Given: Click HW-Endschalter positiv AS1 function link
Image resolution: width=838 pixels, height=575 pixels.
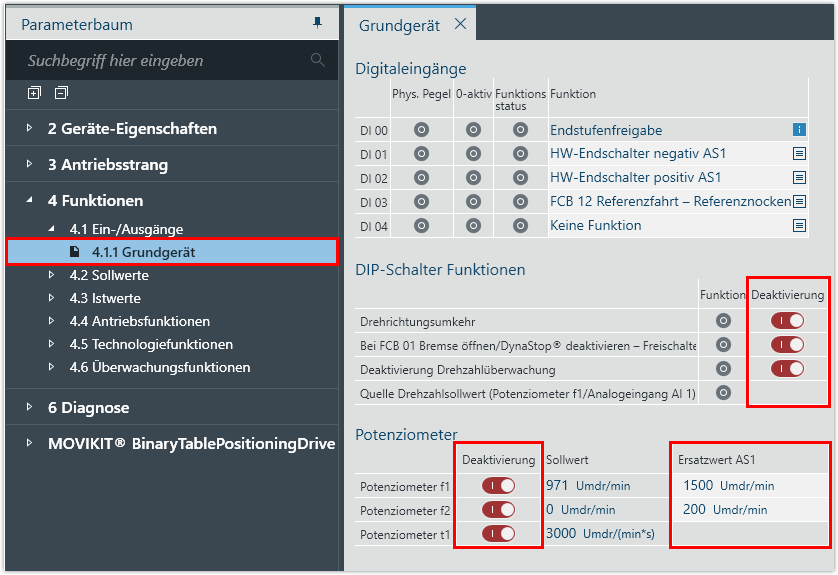Looking at the screenshot, I should click(x=635, y=178).
